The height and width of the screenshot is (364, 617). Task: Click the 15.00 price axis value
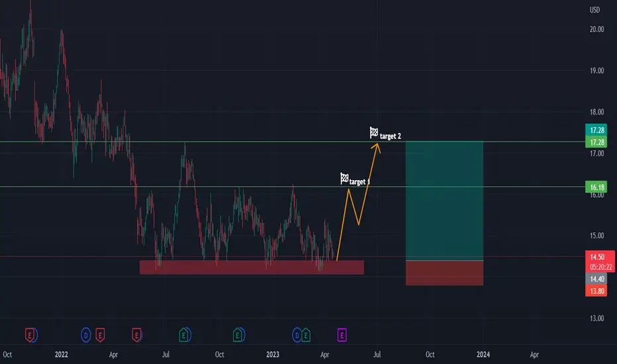pos(596,236)
